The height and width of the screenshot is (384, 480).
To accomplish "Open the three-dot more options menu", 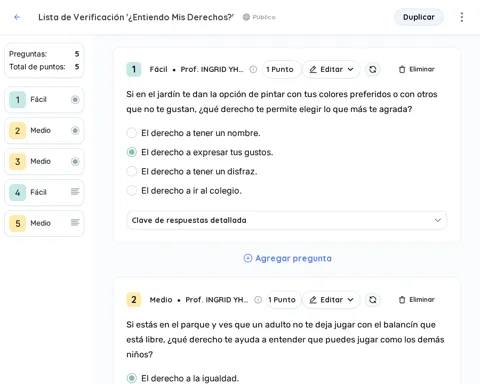I will tap(462, 17).
